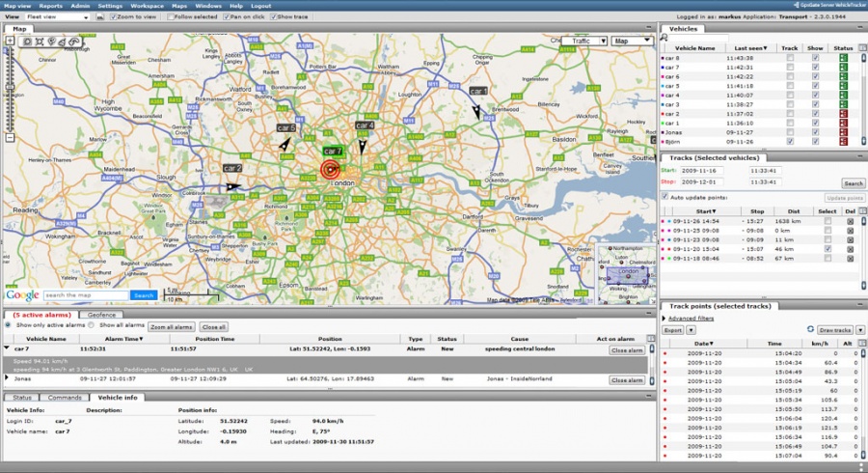Select the second map toolbar icon with corner handles
Viewport: 868px width, 473px height.
(x=40, y=42)
